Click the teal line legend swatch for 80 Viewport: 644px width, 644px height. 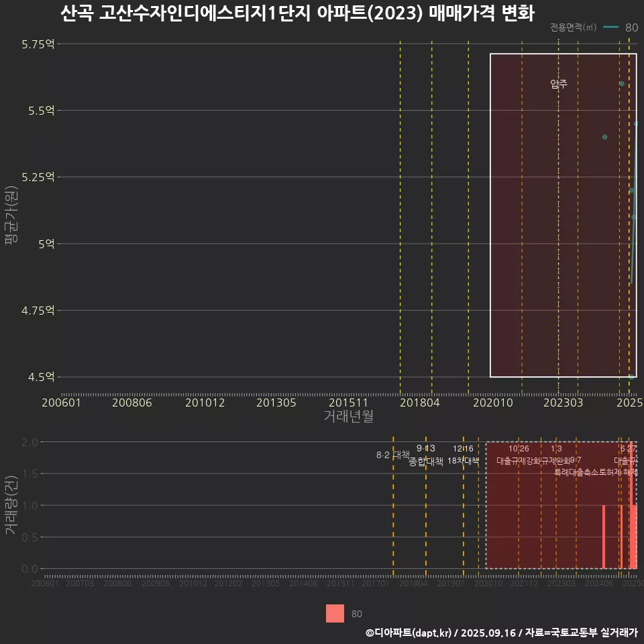click(610, 27)
